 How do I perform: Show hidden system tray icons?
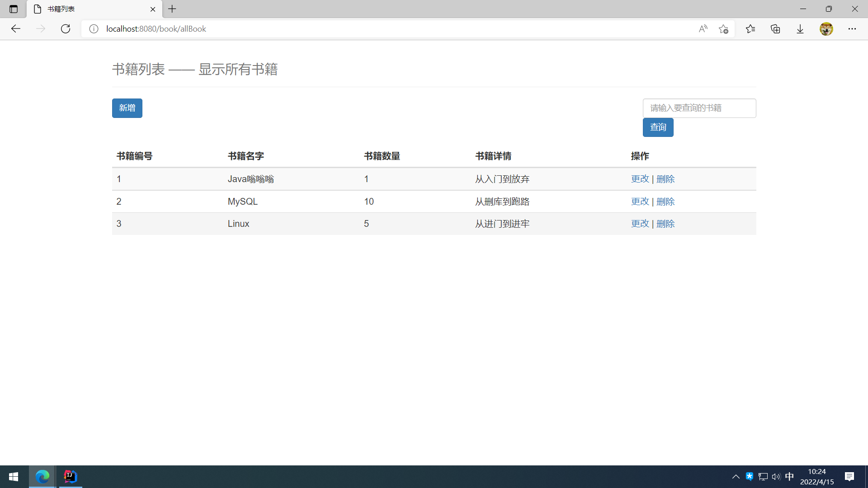tap(736, 477)
